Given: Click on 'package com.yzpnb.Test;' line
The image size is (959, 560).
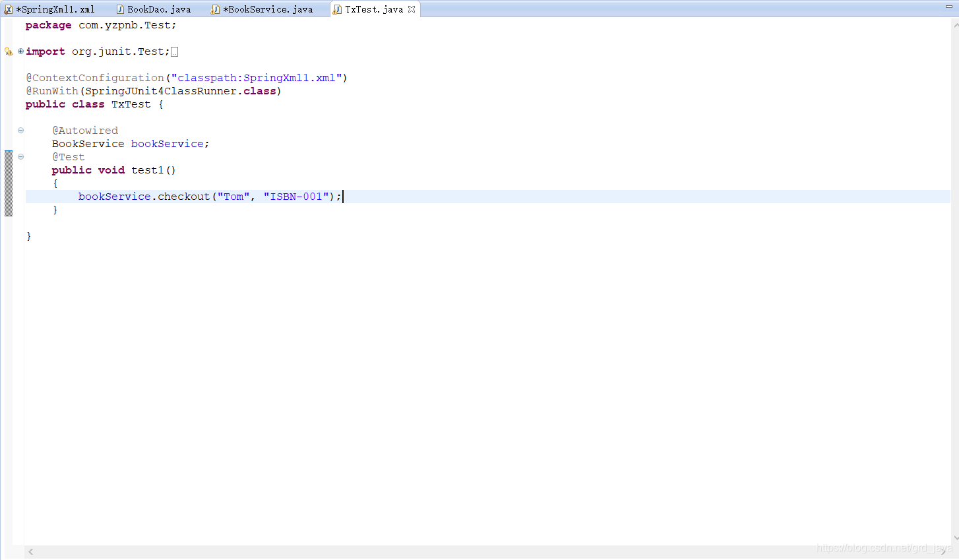Looking at the screenshot, I should coord(101,25).
